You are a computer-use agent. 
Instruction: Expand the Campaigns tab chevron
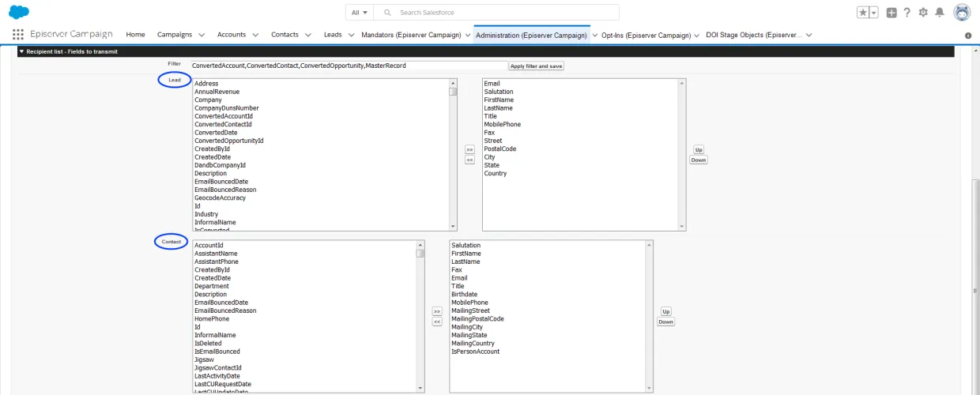coord(202,35)
